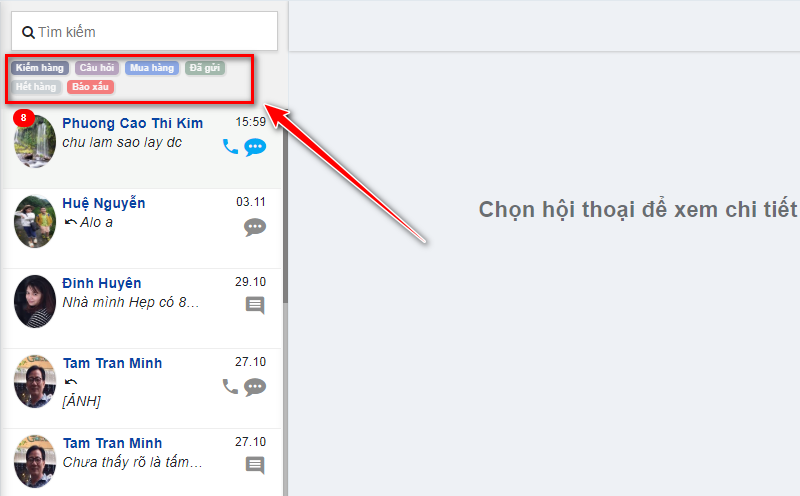Click comment icon on 'Chưa thấy rõ' conversation
Viewport: 800px width, 496px height.
pyautogui.click(x=255, y=465)
